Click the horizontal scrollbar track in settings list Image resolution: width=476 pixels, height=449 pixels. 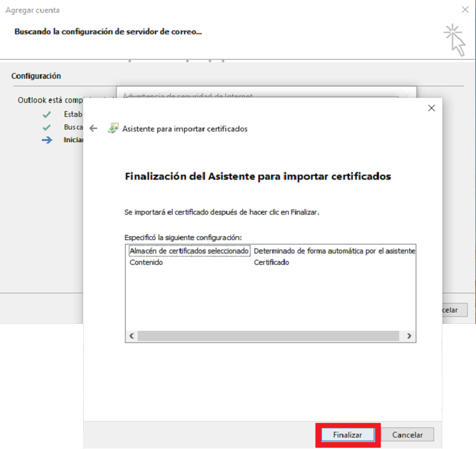268,336
